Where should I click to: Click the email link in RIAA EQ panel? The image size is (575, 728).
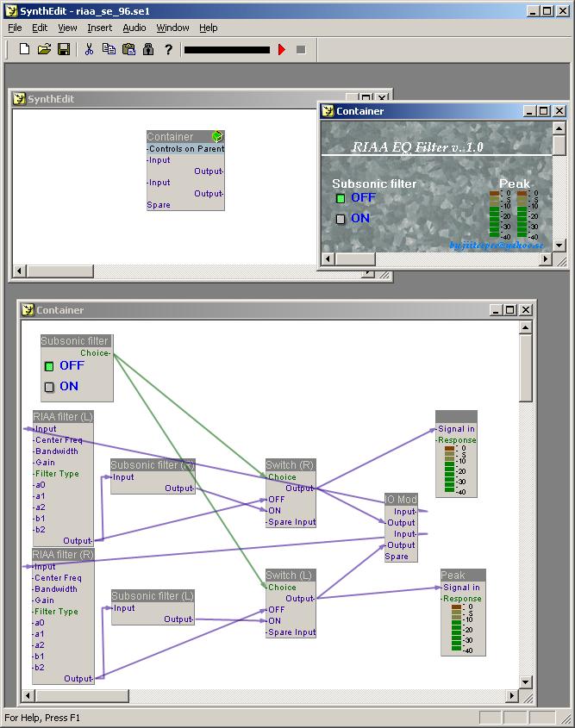(x=496, y=245)
